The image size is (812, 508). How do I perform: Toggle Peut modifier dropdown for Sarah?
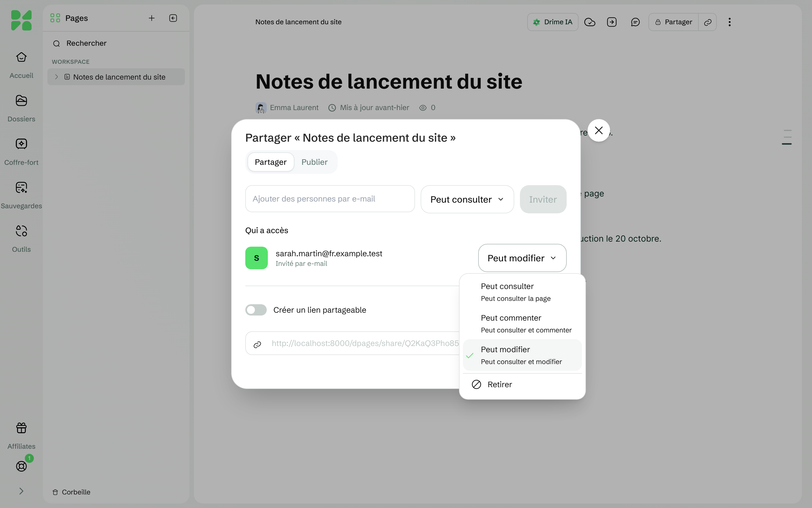(522, 258)
